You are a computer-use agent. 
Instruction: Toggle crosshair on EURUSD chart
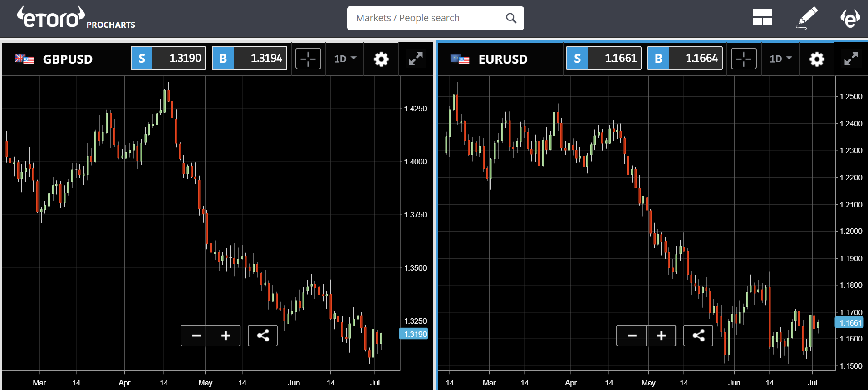pyautogui.click(x=744, y=59)
